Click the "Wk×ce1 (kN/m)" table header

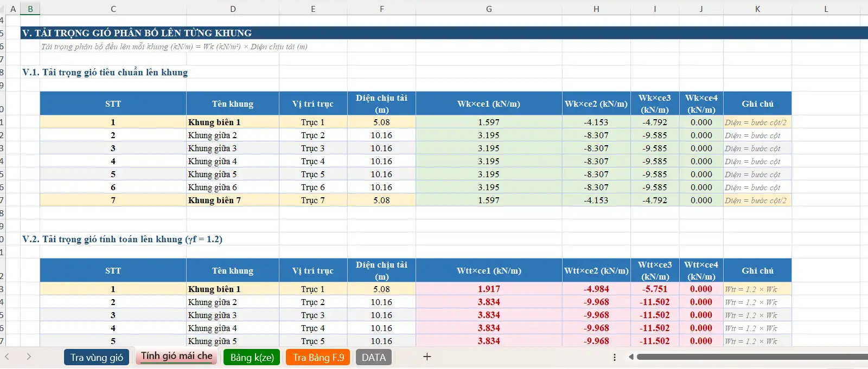(489, 103)
